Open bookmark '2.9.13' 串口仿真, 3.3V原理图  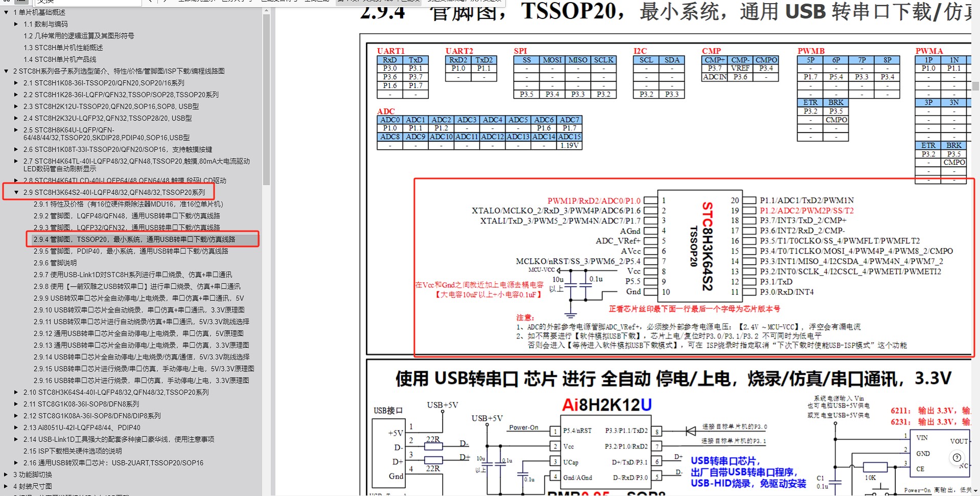(x=142, y=345)
